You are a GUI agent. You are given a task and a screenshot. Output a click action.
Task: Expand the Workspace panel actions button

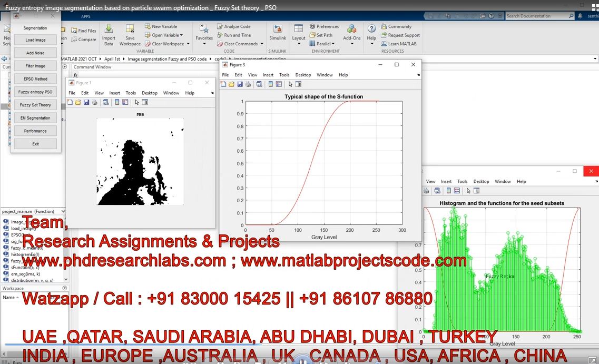(65, 289)
